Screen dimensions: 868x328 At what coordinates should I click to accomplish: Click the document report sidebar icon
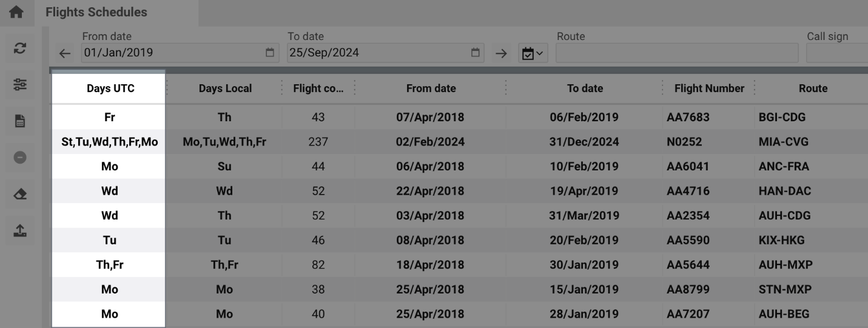click(19, 121)
